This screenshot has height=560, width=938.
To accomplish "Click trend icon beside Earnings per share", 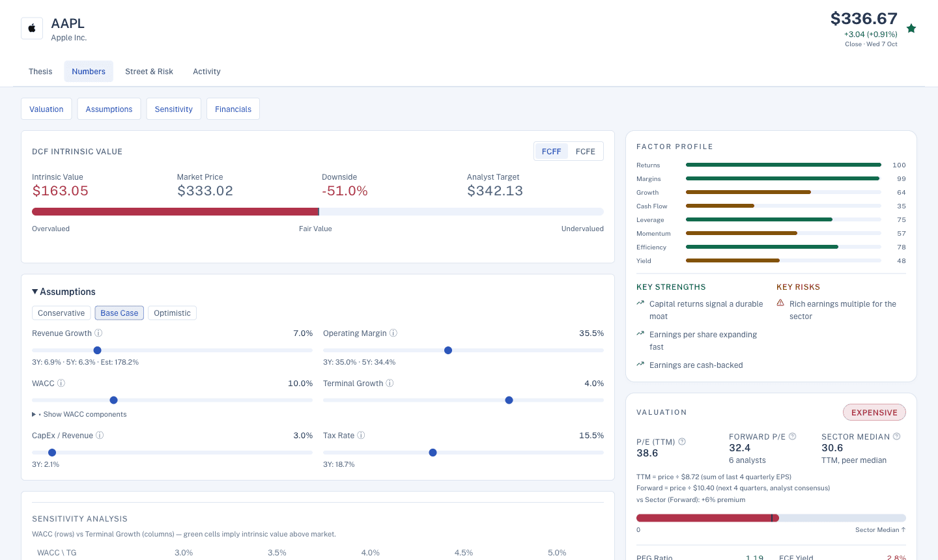I will click(x=640, y=333).
